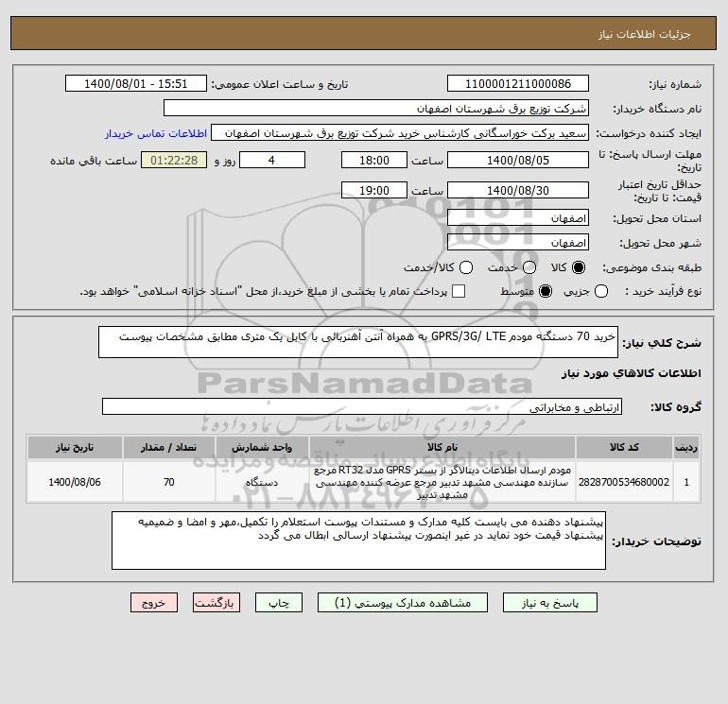Screen dimensions: 728x704
Task: Click the بازگشت back button
Action: tap(217, 603)
